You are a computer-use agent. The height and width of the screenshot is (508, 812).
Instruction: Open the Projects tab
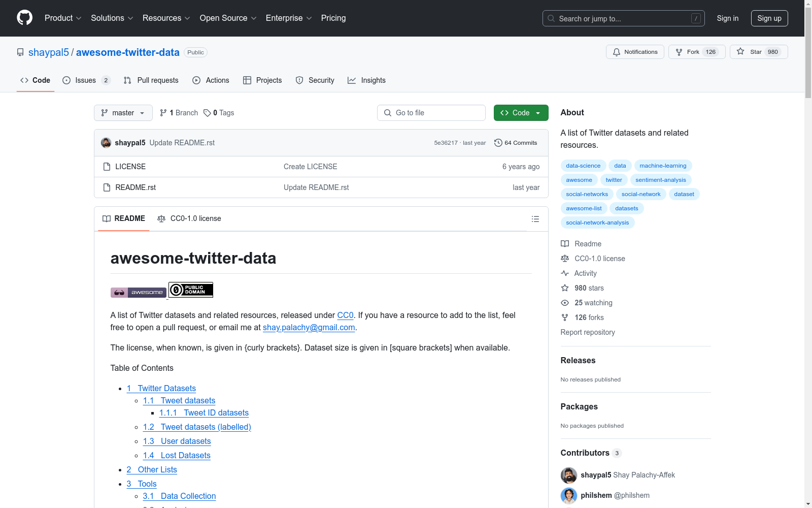point(262,80)
